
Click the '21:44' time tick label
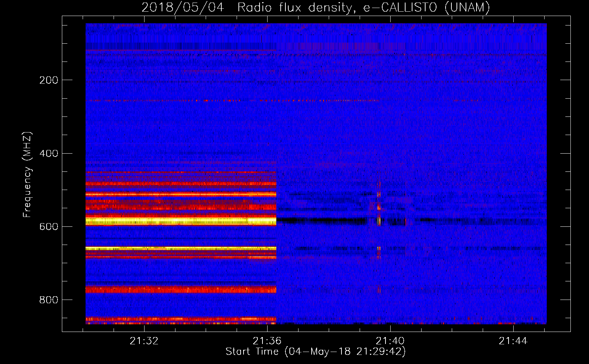point(513,341)
